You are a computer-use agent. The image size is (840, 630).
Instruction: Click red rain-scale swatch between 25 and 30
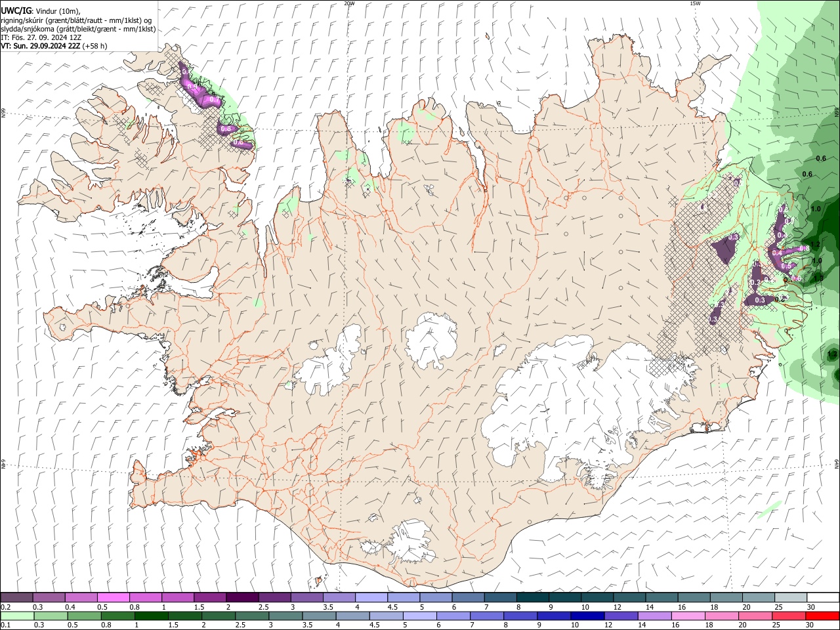(788, 616)
